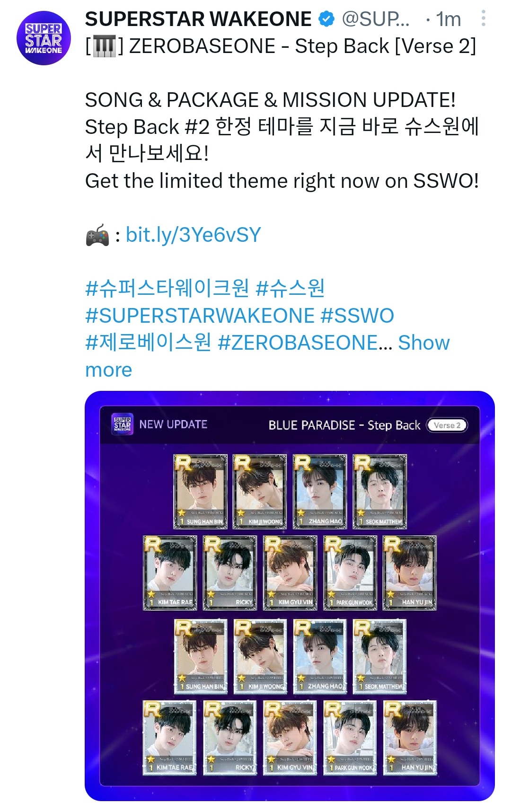Tap the blue verified badge
511x812 pixels.
[x=326, y=19]
